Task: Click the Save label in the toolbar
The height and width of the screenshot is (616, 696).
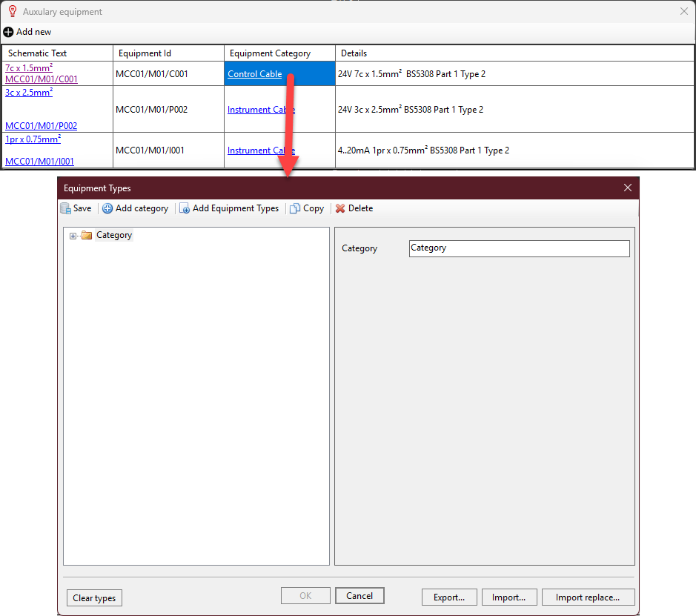Action: point(82,208)
